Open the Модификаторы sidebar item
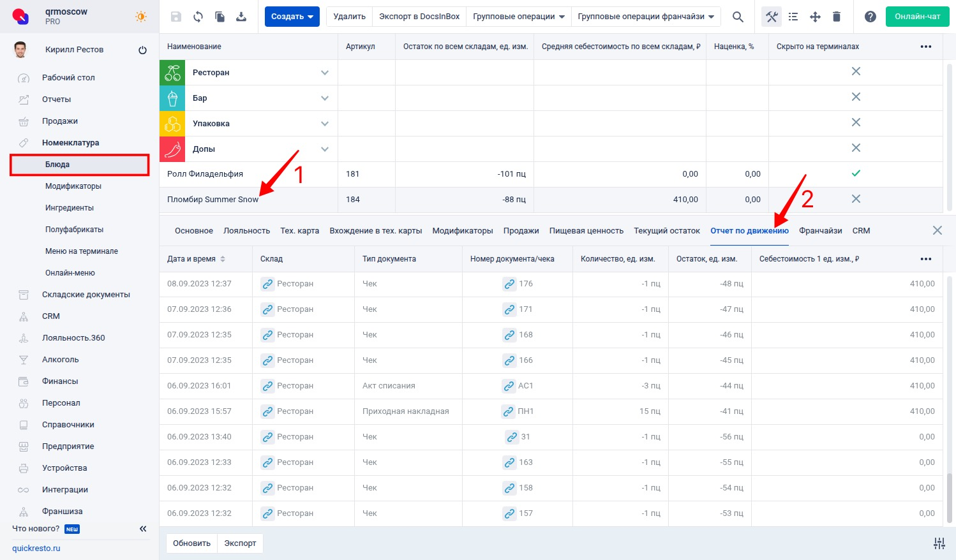Viewport: 956px width, 560px height. [73, 186]
